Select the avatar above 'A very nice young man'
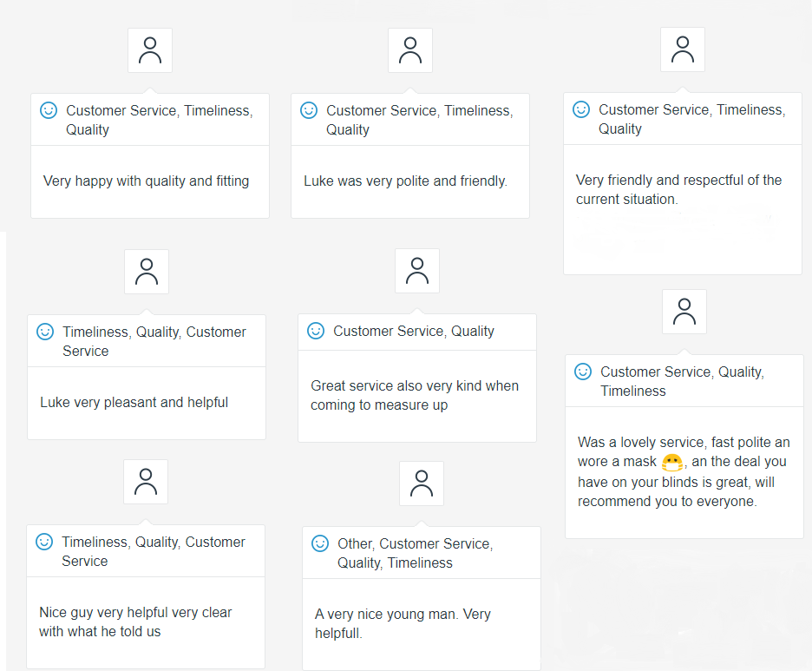The width and height of the screenshot is (812, 671). tap(422, 484)
